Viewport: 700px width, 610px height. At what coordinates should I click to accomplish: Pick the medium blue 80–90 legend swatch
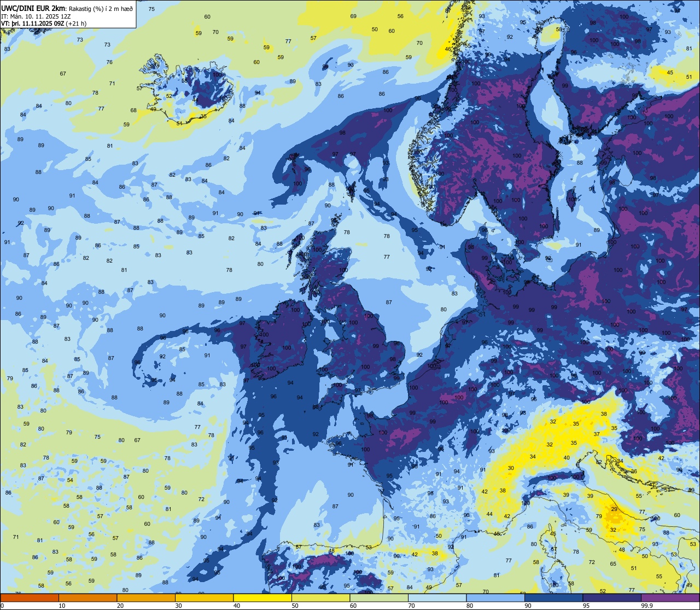tap(495, 597)
